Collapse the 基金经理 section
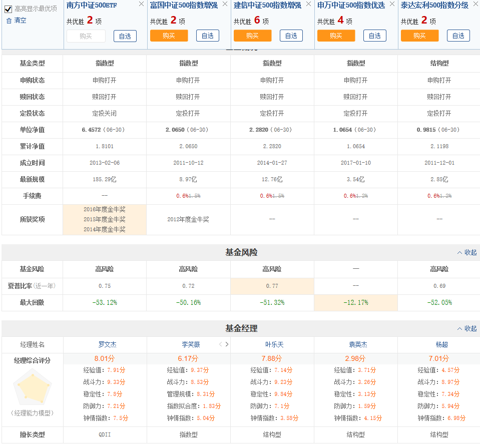480x448 pixels. (x=467, y=328)
